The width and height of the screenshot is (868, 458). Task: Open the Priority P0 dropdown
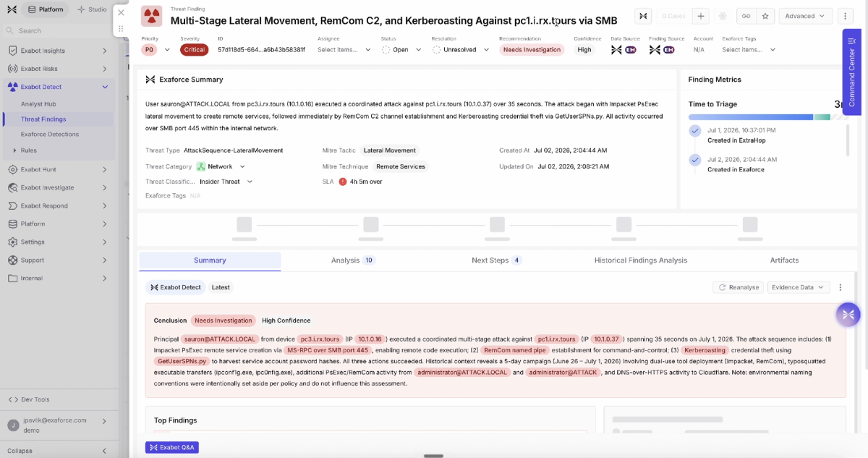pos(156,50)
